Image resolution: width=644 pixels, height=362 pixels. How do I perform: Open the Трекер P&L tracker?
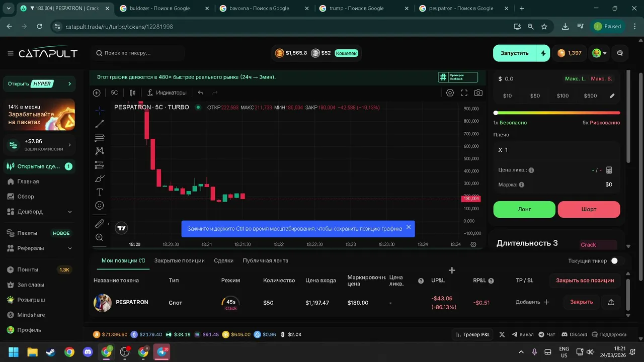(x=472, y=334)
